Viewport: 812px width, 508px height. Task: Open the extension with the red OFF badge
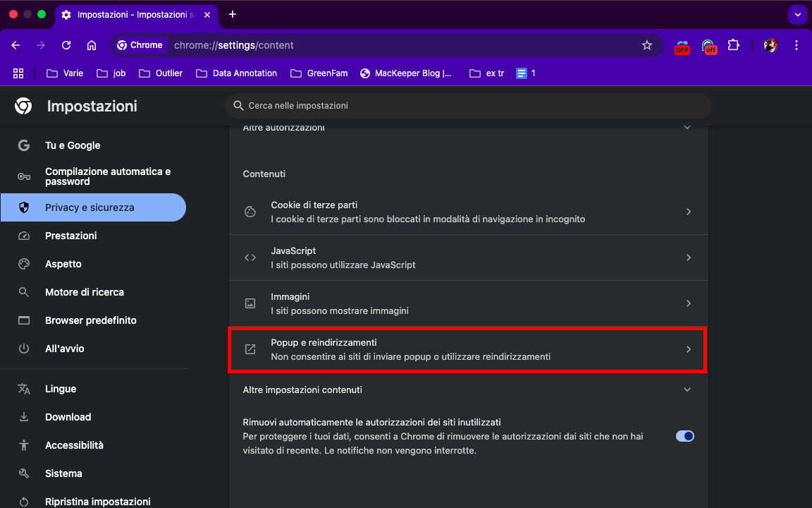[682, 44]
